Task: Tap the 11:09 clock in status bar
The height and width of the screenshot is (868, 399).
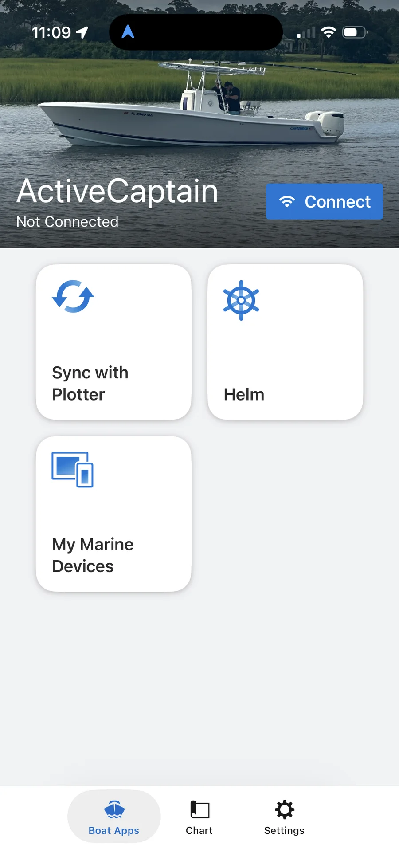Action: [x=51, y=32]
